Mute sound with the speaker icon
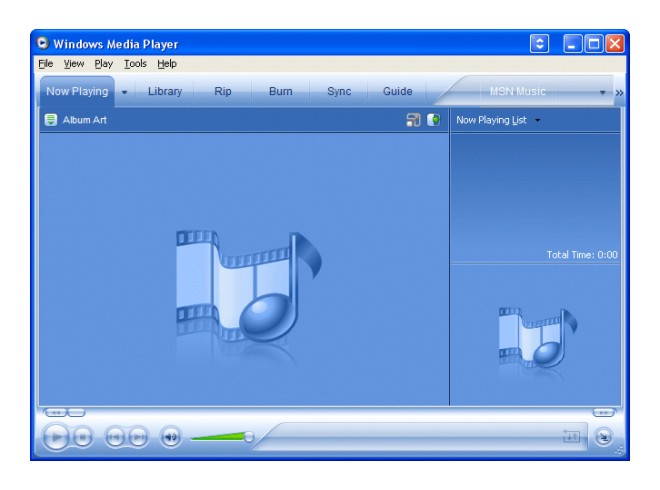Image resolution: width=660 pixels, height=490 pixels. click(x=171, y=437)
